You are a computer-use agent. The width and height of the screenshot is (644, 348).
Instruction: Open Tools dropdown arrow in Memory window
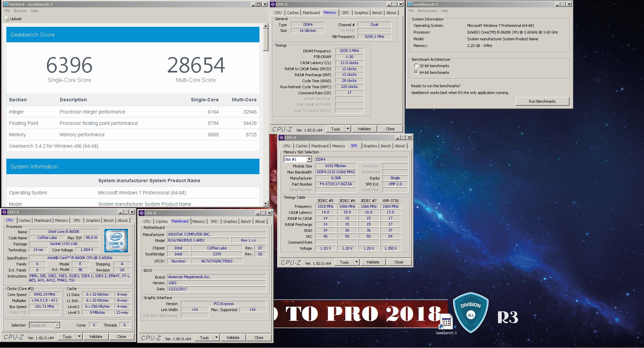coord(348,129)
